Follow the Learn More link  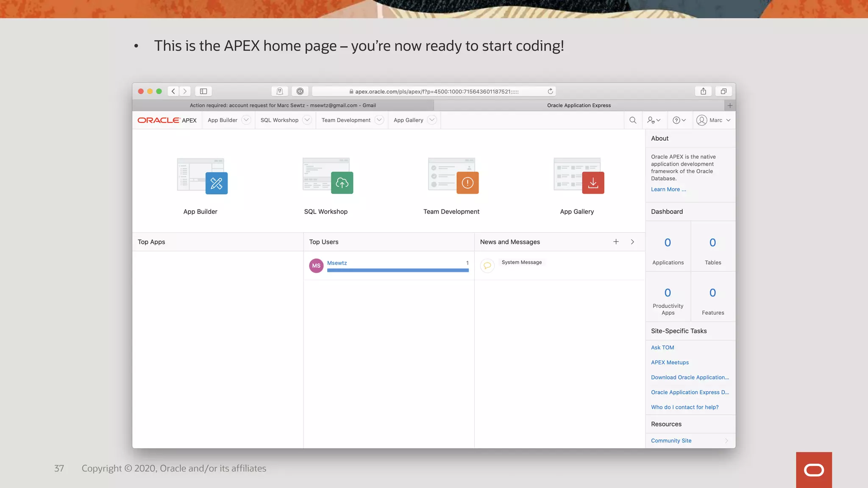[x=668, y=189]
